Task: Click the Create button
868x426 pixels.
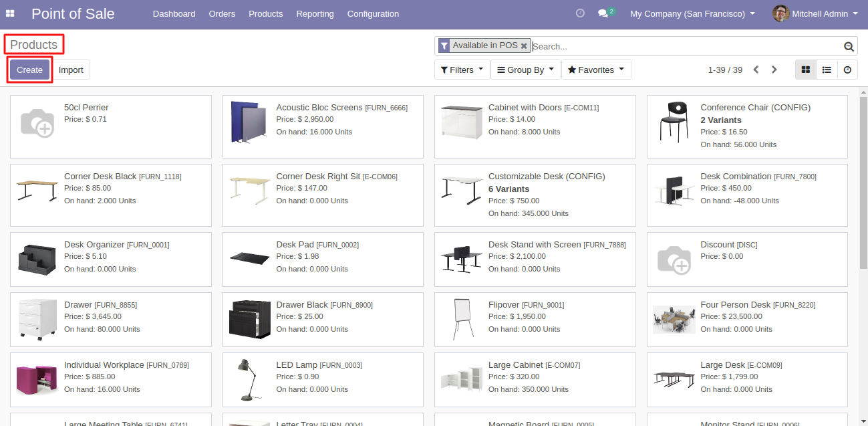Action: (x=29, y=70)
